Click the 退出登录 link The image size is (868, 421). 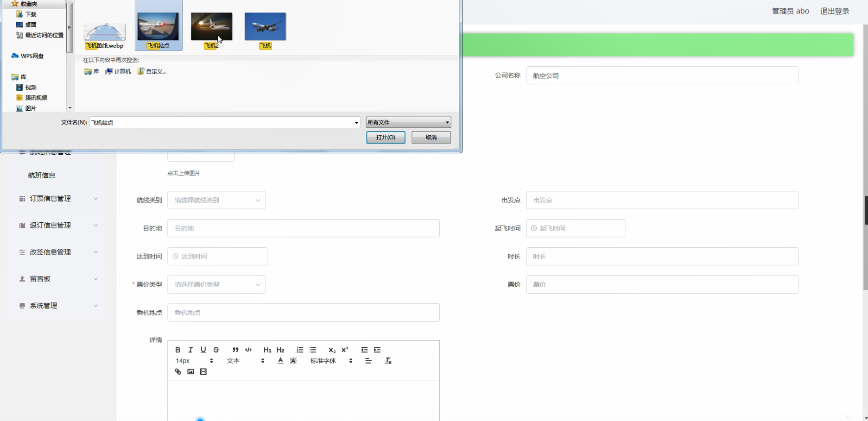pos(835,11)
